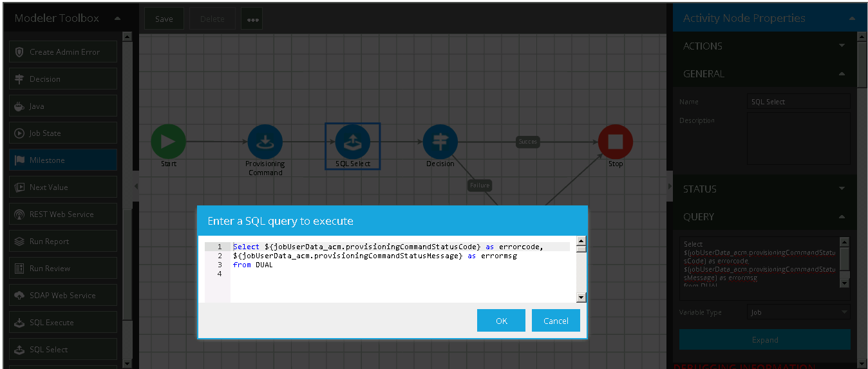The image size is (868, 369).
Task: Cancel the SQL query dialog
Action: coord(555,321)
